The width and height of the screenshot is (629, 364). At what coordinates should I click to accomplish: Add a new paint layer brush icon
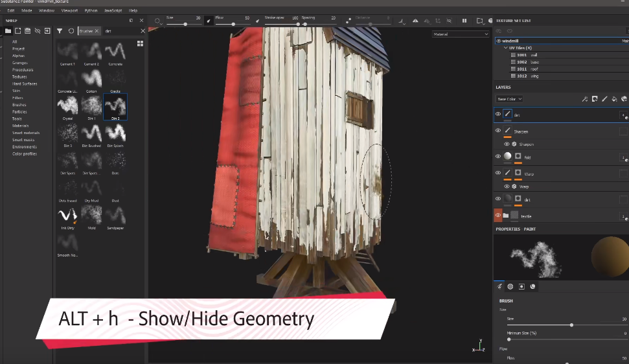[x=604, y=99]
